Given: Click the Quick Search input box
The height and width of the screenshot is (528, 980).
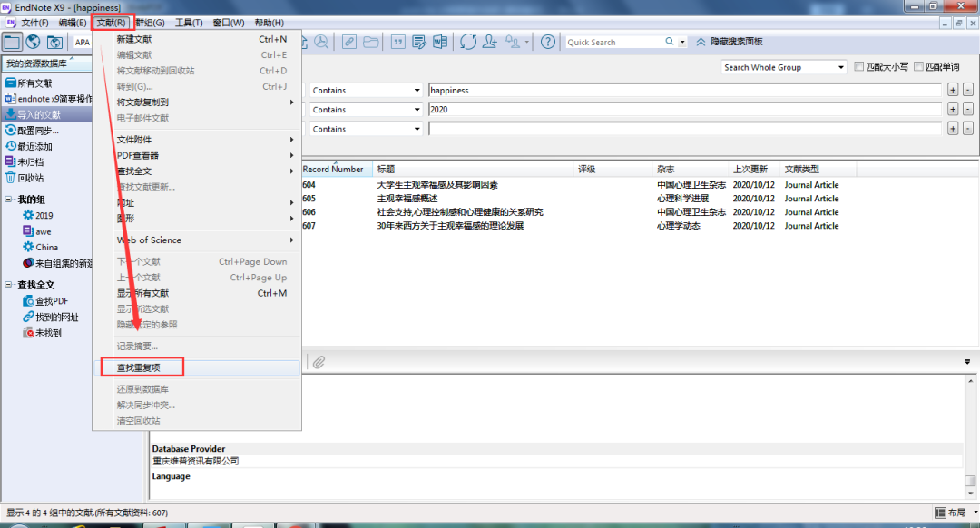Looking at the screenshot, I should pos(613,42).
